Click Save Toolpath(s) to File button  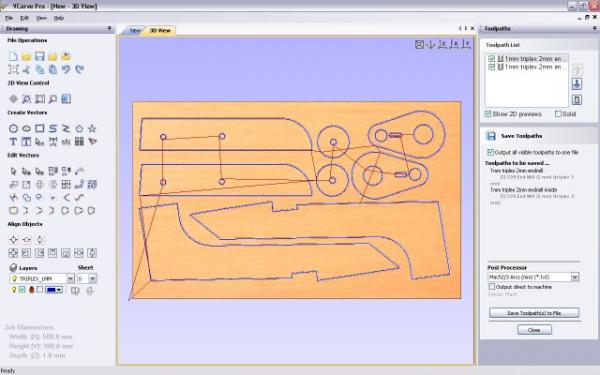pyautogui.click(x=534, y=313)
